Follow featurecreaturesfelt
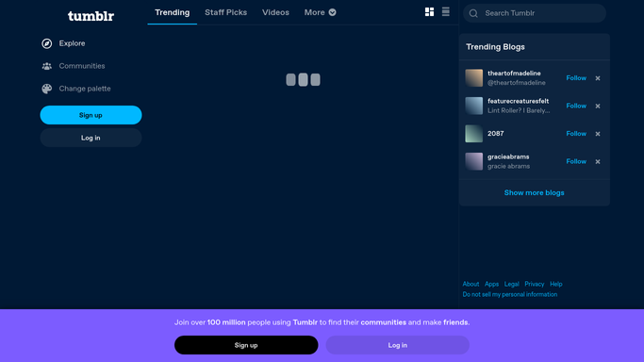The height and width of the screenshot is (362, 644). tap(576, 106)
